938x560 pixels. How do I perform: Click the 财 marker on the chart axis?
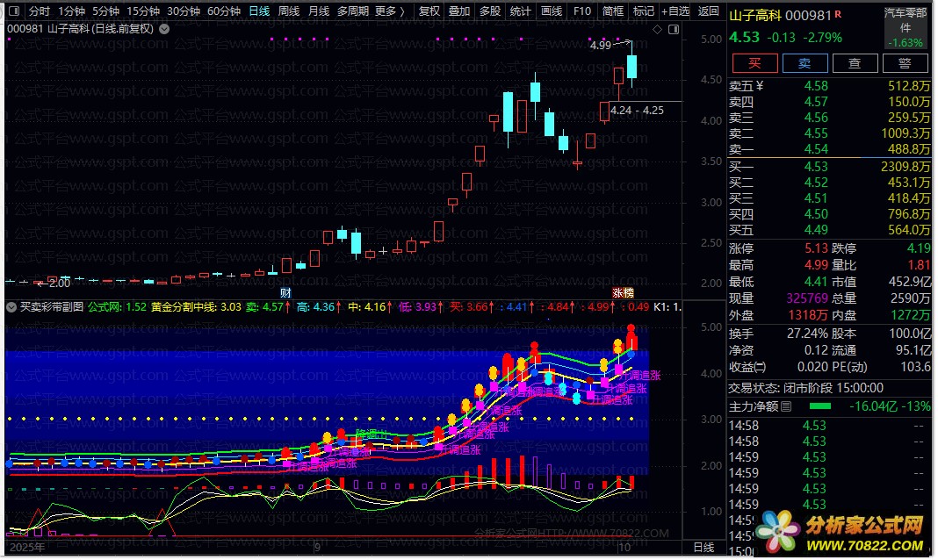click(x=285, y=292)
